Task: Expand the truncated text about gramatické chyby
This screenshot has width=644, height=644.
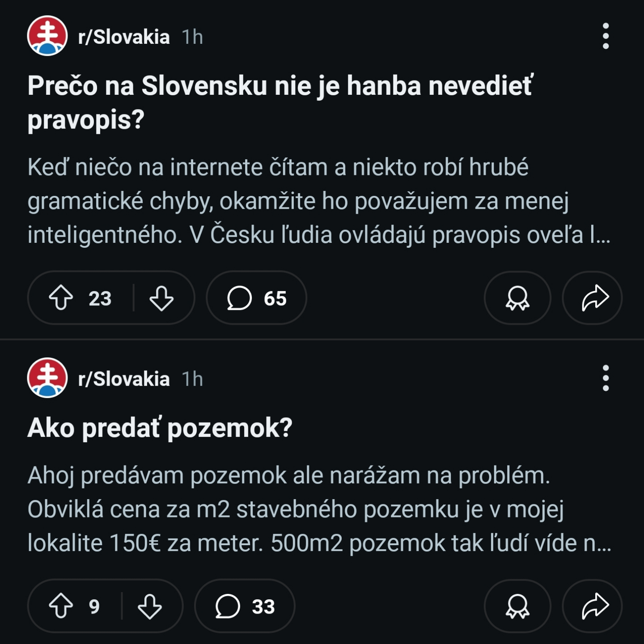Action: click(x=319, y=201)
